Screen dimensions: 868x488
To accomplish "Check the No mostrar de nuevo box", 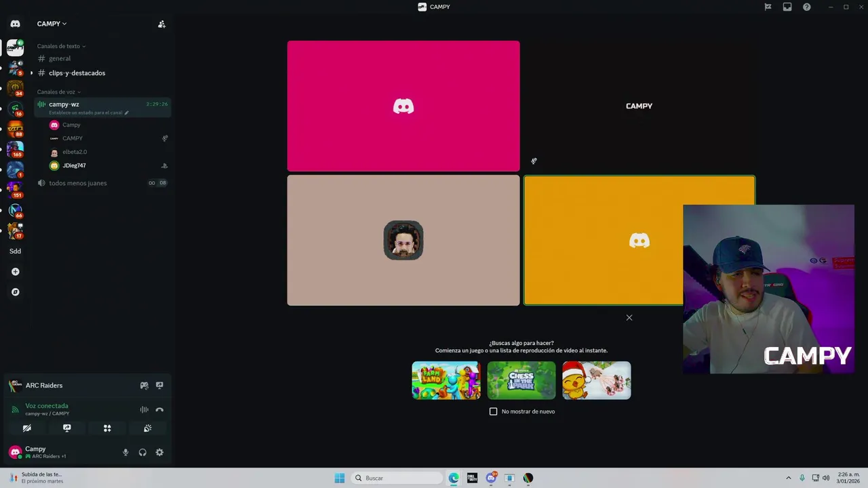I will [493, 411].
